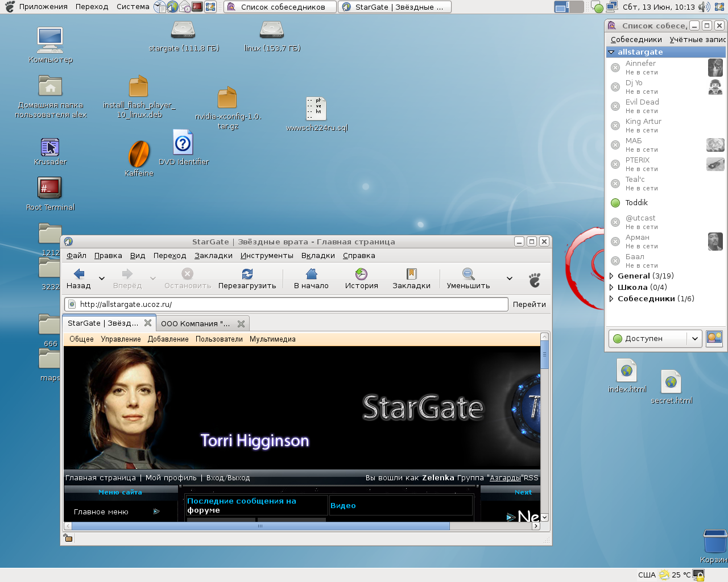Open the Krusader desktop icon
The image size is (728, 582).
point(50,147)
